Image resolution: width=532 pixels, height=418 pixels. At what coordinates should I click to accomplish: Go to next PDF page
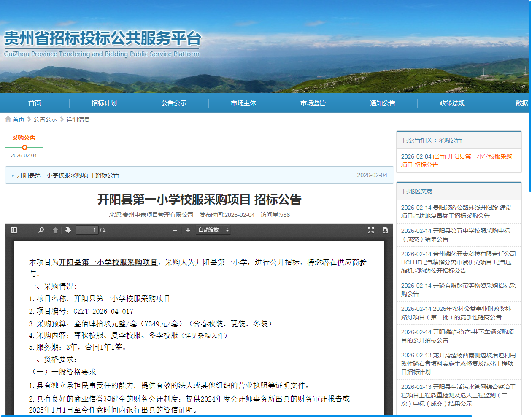68,230
